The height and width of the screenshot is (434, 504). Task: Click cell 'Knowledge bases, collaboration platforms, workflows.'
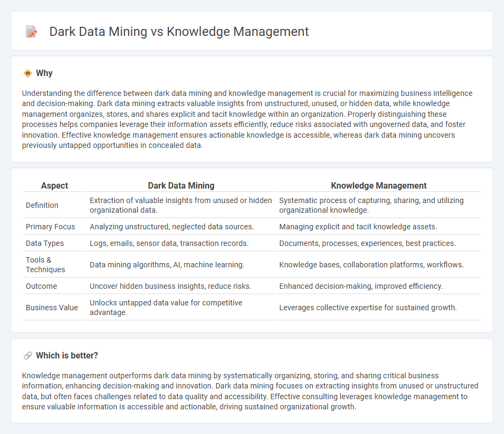coord(379,265)
